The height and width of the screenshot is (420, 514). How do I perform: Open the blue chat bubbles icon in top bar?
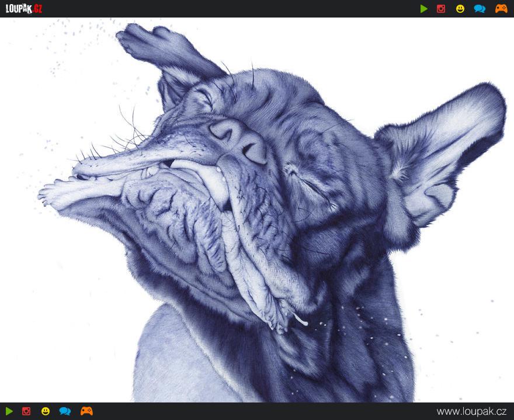tap(480, 9)
